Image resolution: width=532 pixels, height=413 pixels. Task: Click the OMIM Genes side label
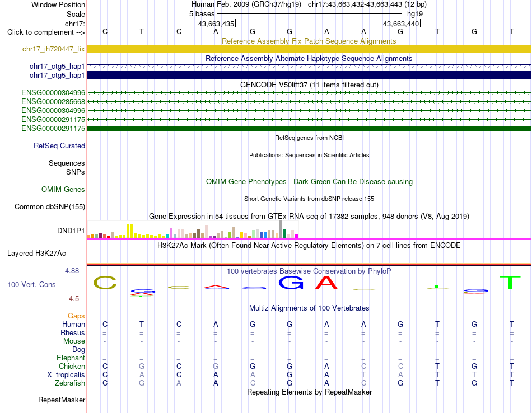pyautogui.click(x=63, y=190)
